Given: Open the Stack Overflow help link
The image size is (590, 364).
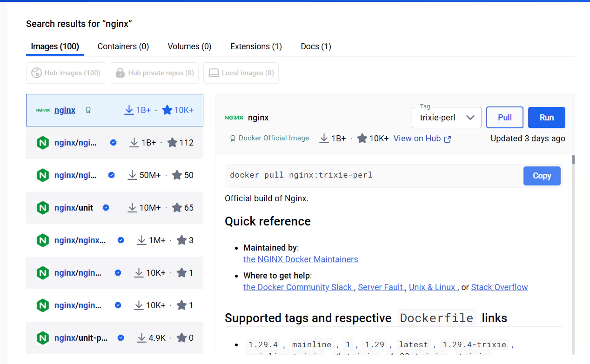Looking at the screenshot, I should click(x=499, y=287).
